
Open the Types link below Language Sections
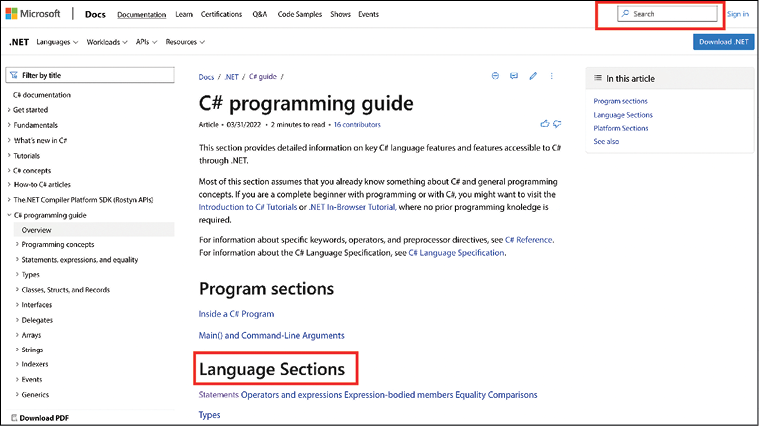(210, 415)
